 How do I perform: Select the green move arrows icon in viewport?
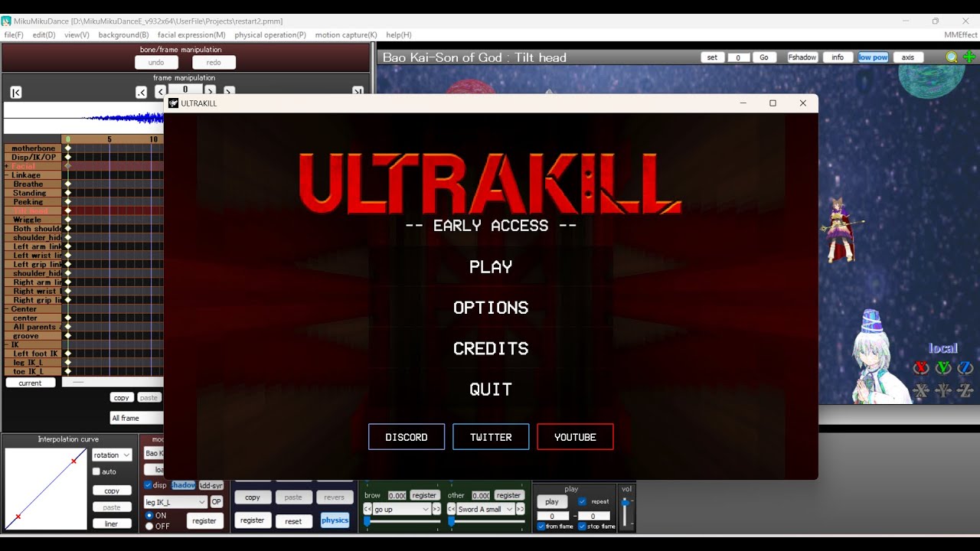(969, 57)
